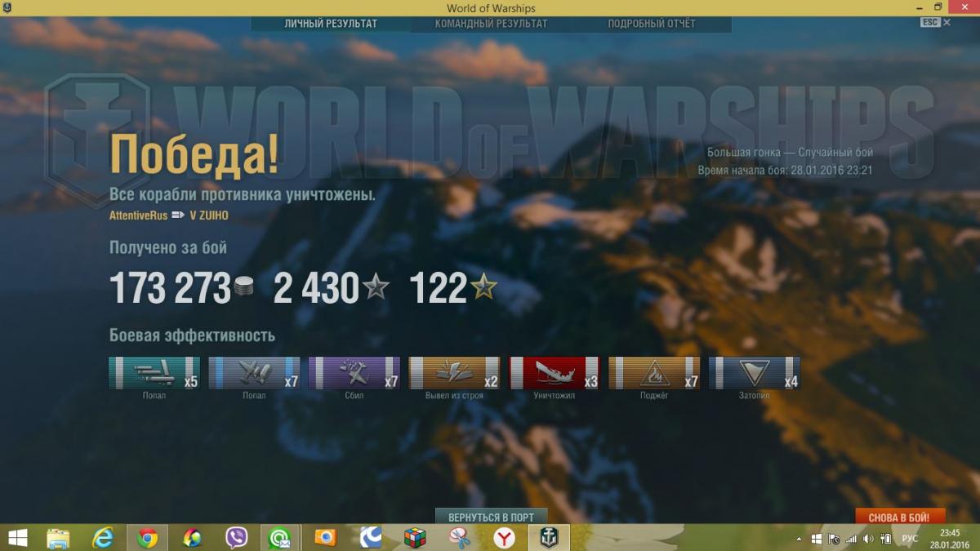The image size is (980, 551).
Task: Click the gold free experience star icon
Action: click(483, 287)
